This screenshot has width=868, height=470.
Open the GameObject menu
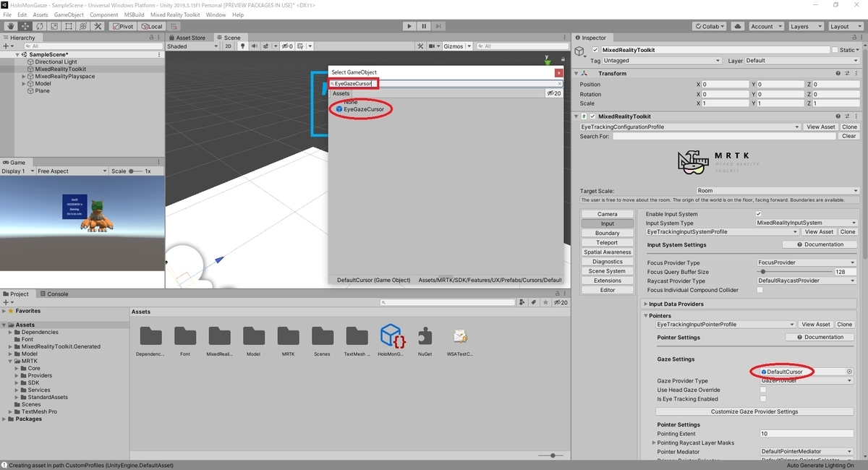[69, 14]
